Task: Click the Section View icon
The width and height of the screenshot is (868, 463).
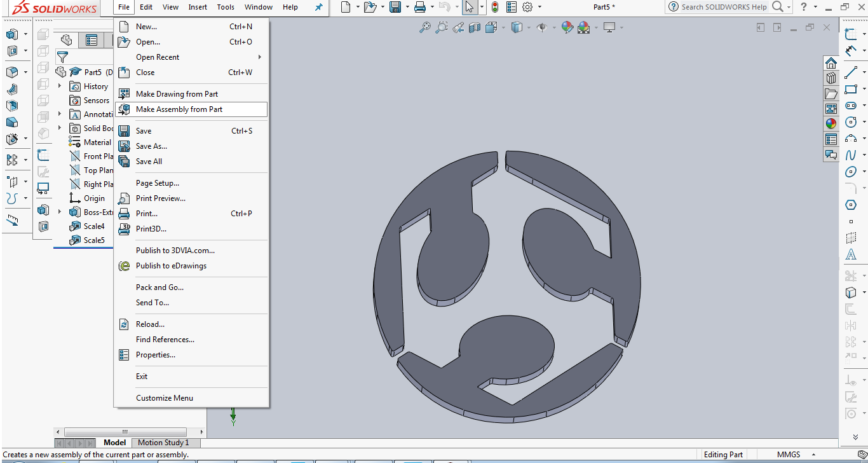Action: coord(475,27)
